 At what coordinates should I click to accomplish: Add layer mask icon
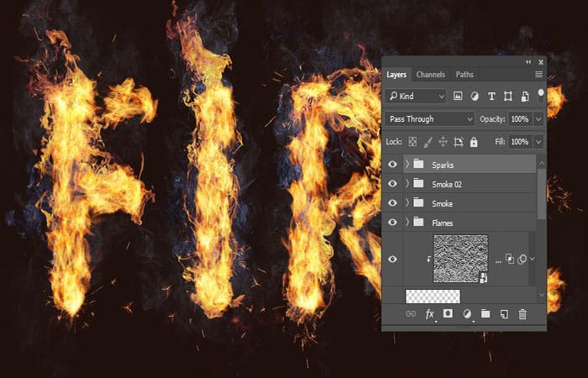448,313
